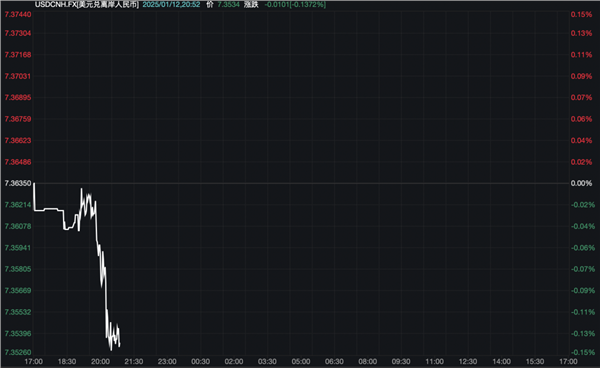
Task: Click the -0.15% bottom percentage label
Action: coord(583,352)
